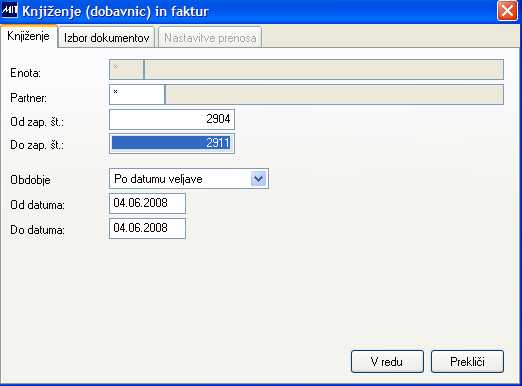Screen dimensions: 522x386
Task: Click the Po datumu veljave combo box
Action: 189,179
